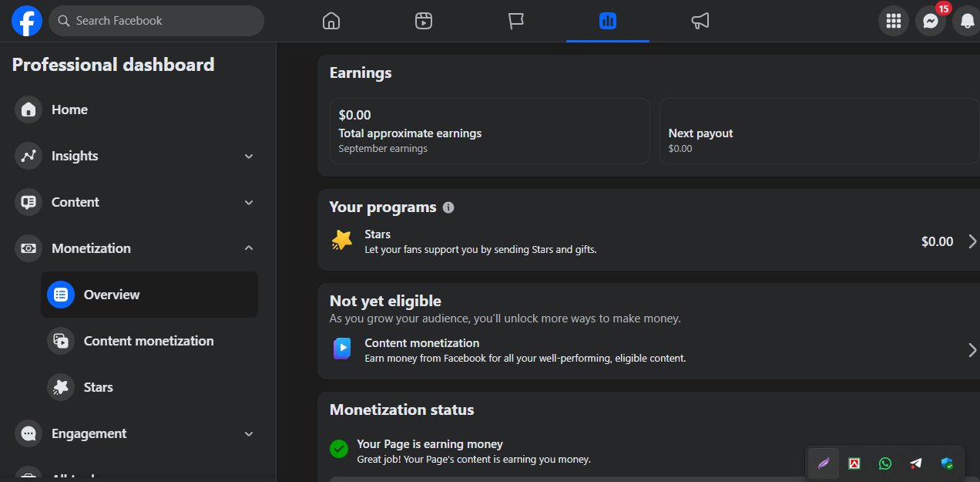The height and width of the screenshot is (482, 980).
Task: Click the Overview list icon
Action: click(61, 295)
